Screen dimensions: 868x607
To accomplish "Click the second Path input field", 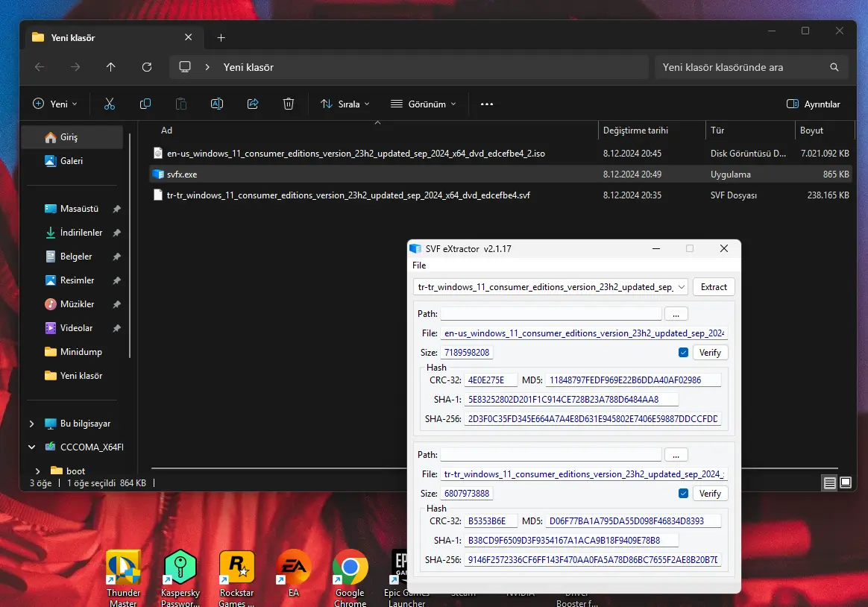I will click(x=551, y=455).
